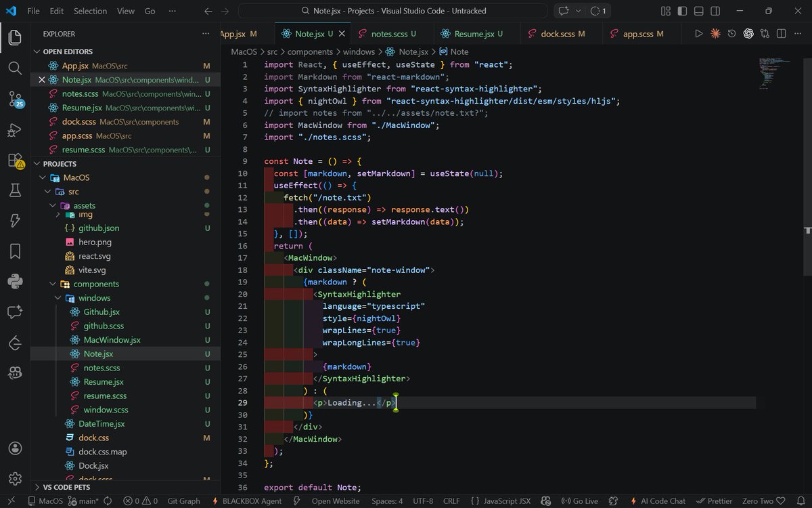This screenshot has height=508, width=812.
Task: Click the agent sessions circle with 1
Action: (x=599, y=11)
